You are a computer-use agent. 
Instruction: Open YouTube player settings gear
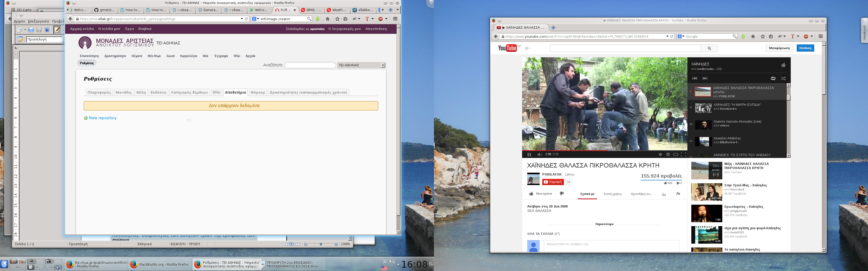668,155
